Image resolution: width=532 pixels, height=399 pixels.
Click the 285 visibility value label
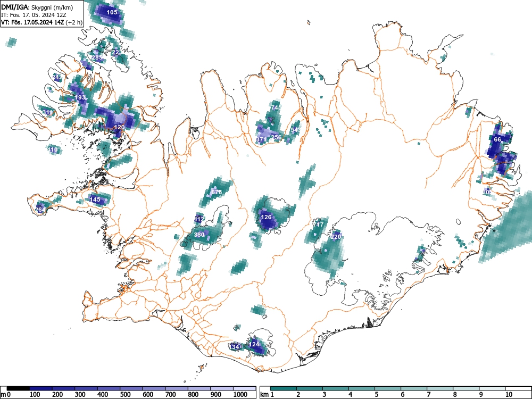(97, 57)
